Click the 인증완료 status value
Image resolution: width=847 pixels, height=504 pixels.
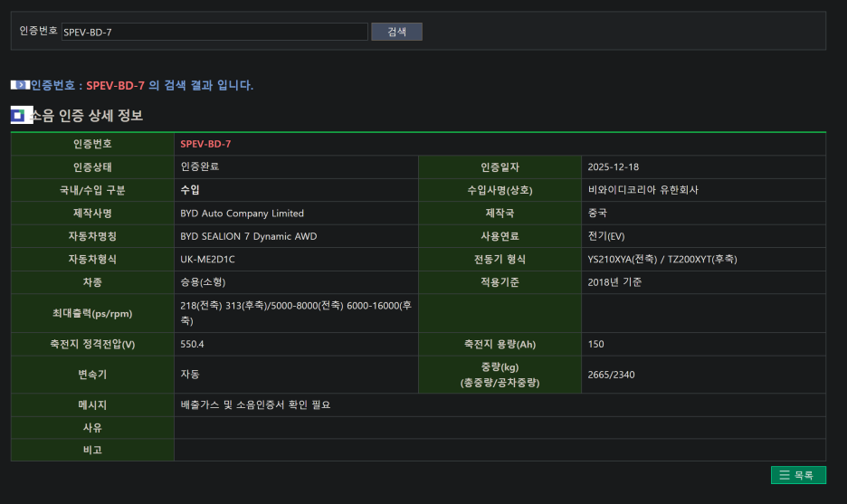click(x=199, y=166)
